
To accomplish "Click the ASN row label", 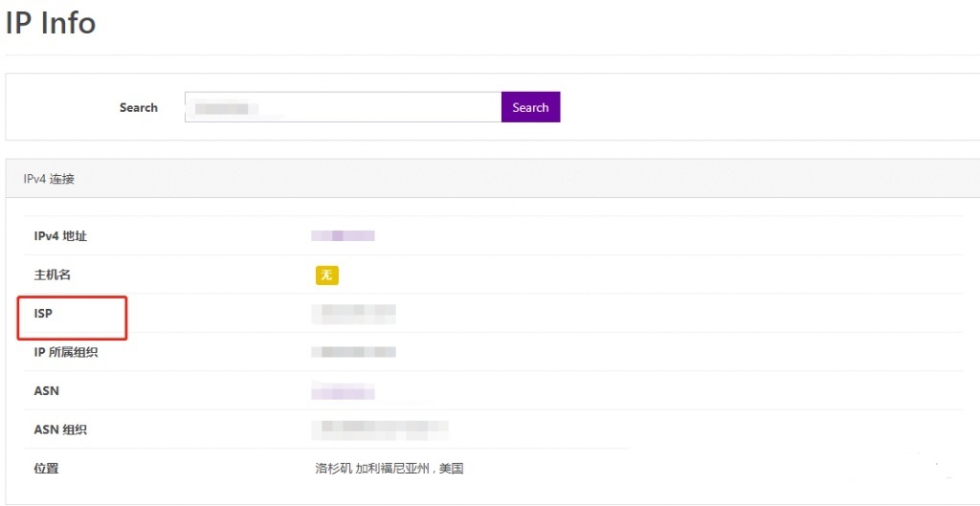I will click(47, 391).
